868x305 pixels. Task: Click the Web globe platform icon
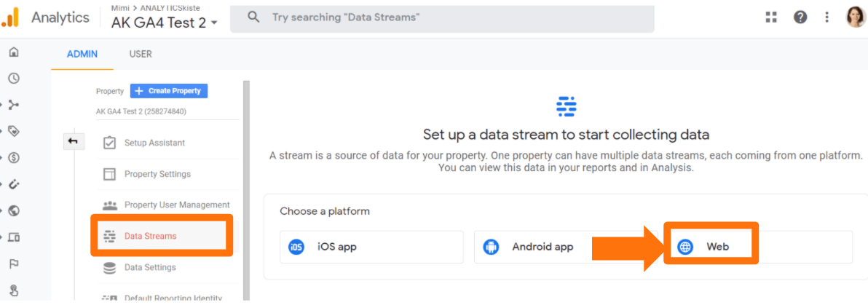click(x=685, y=247)
